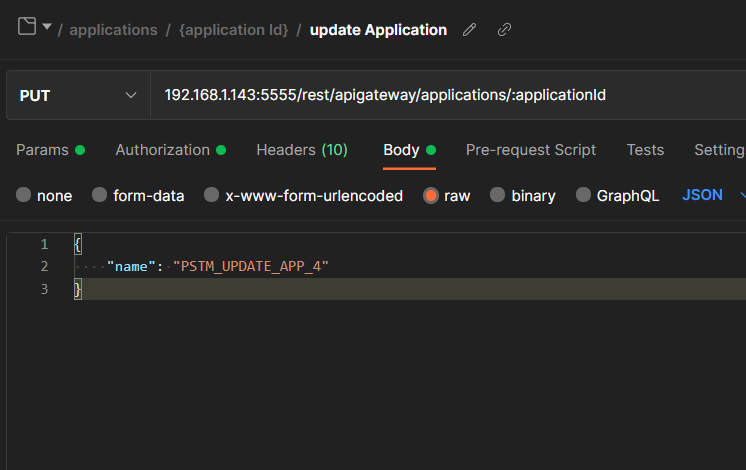Open the Authorization tab
The width and height of the screenshot is (746, 470).
tap(162, 150)
